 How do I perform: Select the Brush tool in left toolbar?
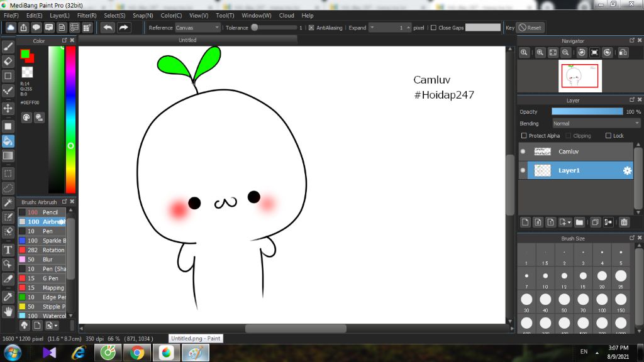pyautogui.click(x=8, y=47)
